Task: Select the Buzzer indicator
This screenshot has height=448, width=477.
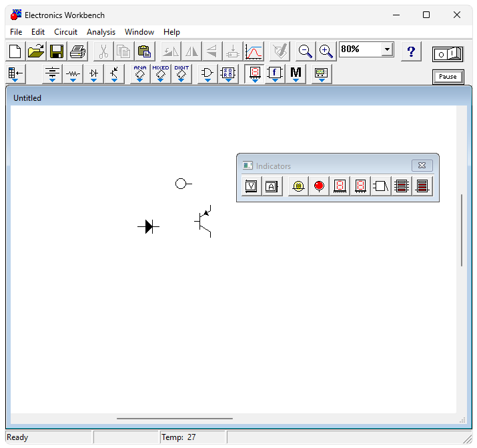Action: click(381, 186)
